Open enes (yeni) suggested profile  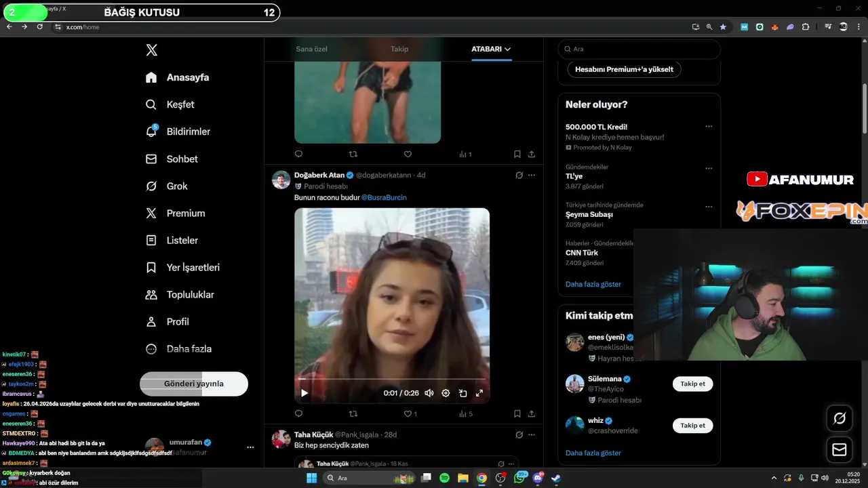coord(606,337)
